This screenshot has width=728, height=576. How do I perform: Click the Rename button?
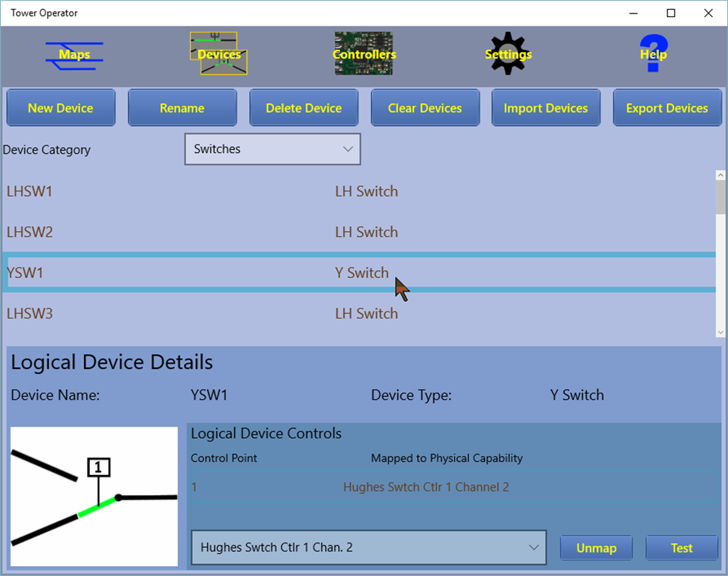click(182, 108)
